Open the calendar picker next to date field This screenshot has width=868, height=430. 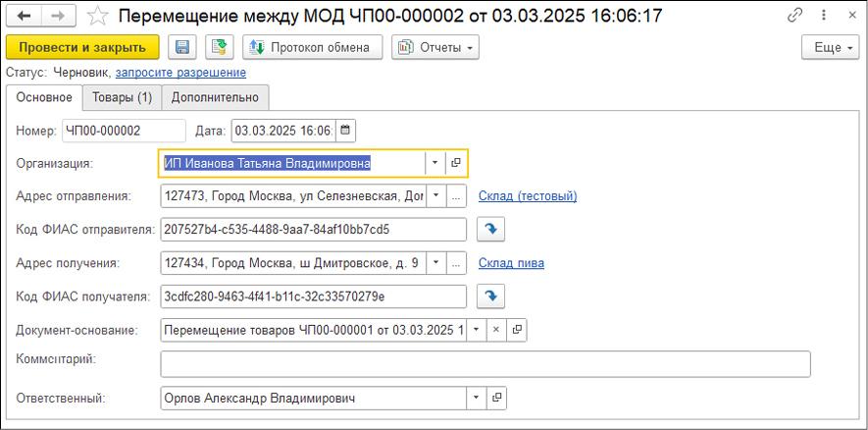click(346, 131)
